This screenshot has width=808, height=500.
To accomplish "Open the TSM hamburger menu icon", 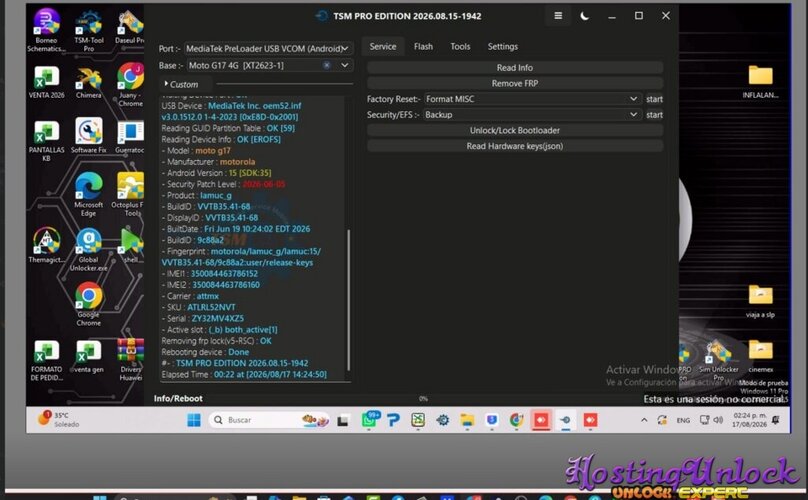I will tap(558, 16).
